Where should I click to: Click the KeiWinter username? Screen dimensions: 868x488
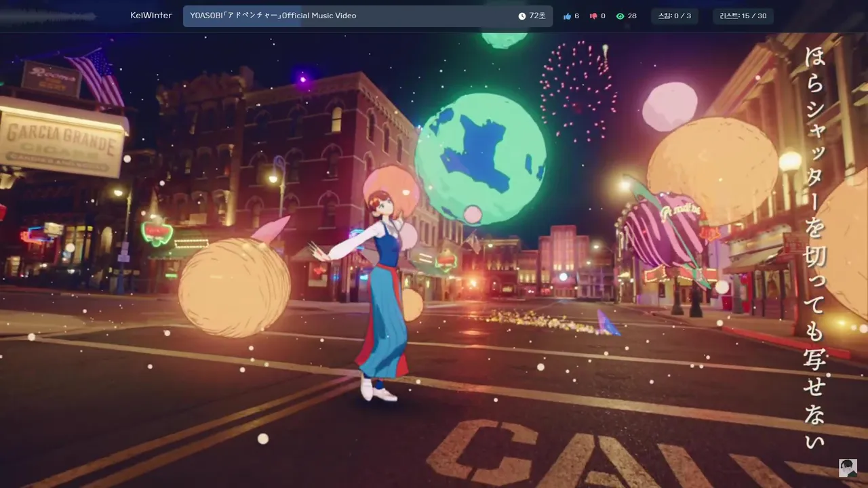(151, 16)
